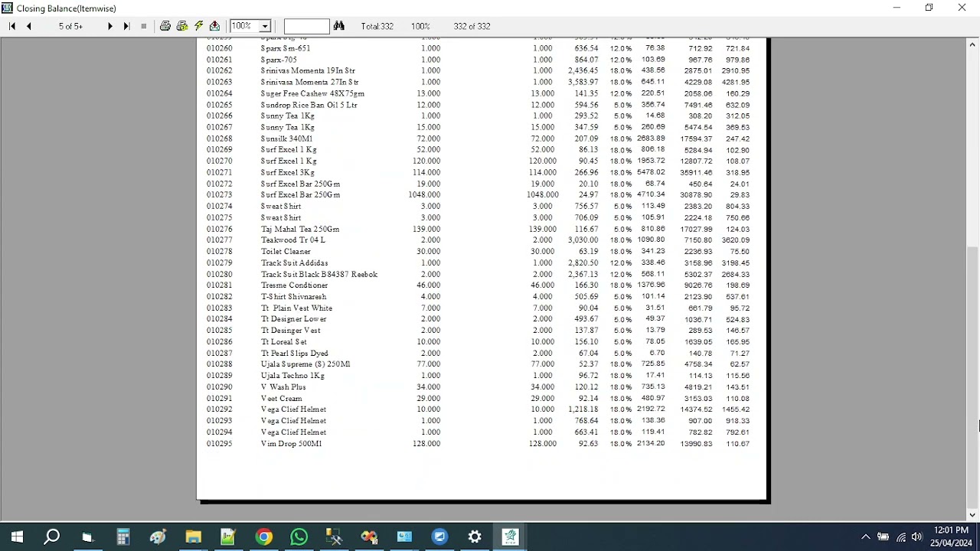The height and width of the screenshot is (551, 980).
Task: Print the report with printer icon
Action: click(x=165, y=26)
